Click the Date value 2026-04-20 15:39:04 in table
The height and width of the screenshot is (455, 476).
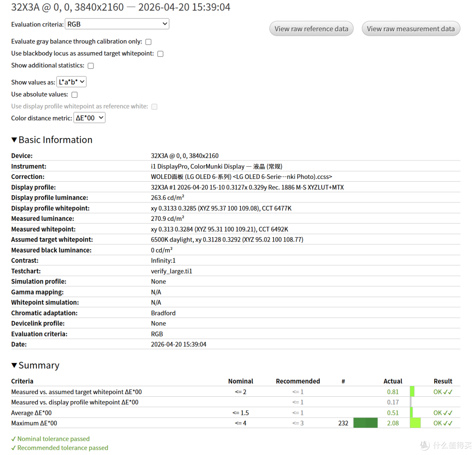pyautogui.click(x=178, y=344)
